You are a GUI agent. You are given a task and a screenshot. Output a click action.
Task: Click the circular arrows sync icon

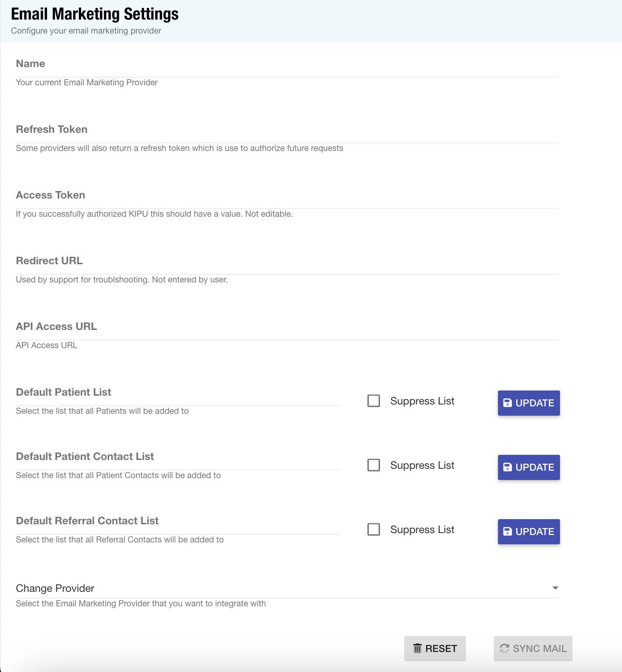point(505,648)
